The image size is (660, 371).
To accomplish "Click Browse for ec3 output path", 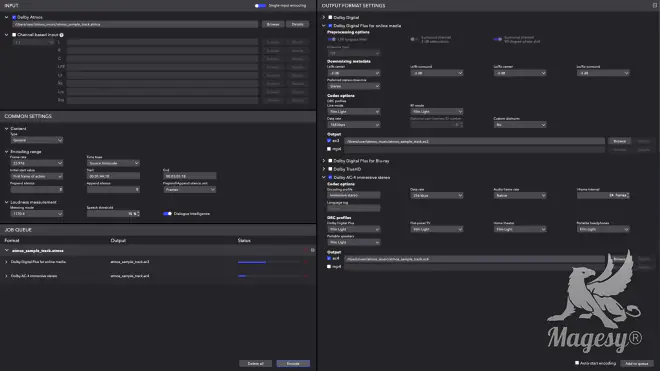I will click(620, 141).
